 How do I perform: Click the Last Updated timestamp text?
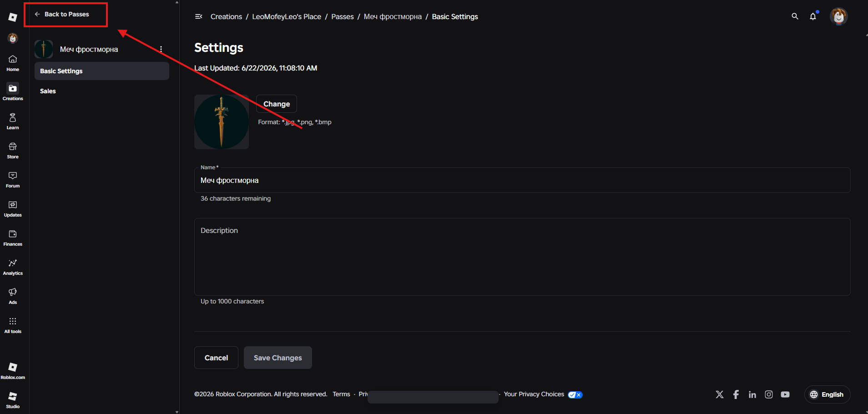(x=256, y=68)
